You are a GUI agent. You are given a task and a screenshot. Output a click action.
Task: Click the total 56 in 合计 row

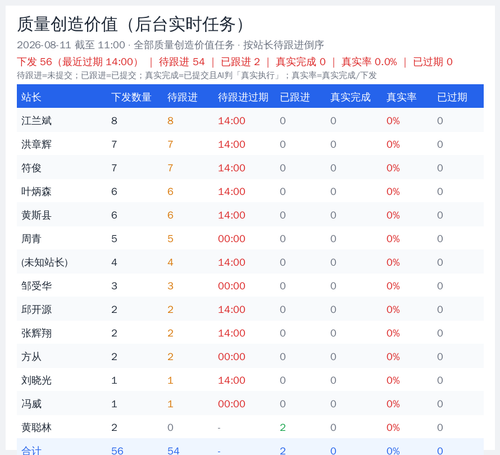(x=117, y=451)
